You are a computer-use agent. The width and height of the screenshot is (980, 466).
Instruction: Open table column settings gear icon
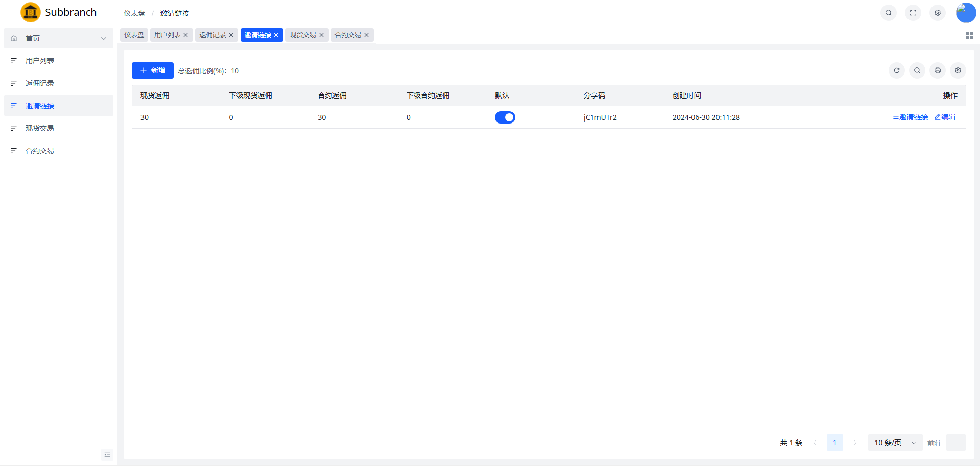tap(958, 70)
